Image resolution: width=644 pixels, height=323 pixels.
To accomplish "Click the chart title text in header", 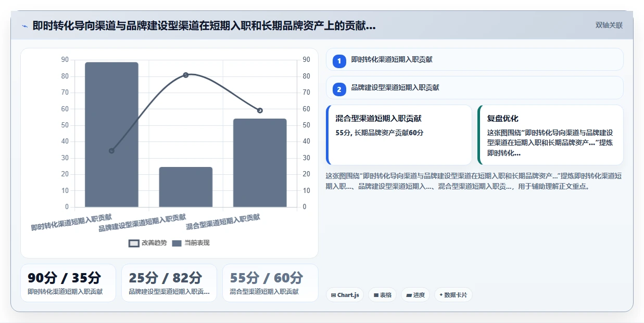I will coord(204,26).
